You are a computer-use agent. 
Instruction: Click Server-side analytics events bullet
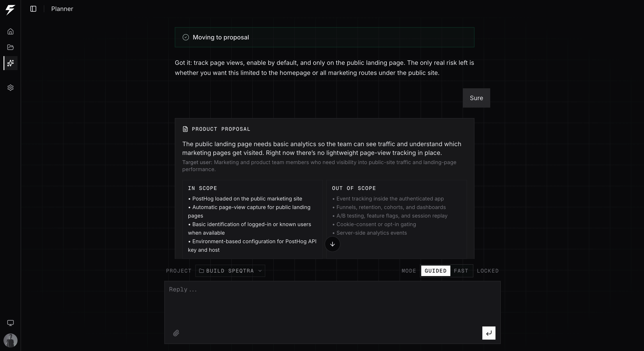pos(369,233)
